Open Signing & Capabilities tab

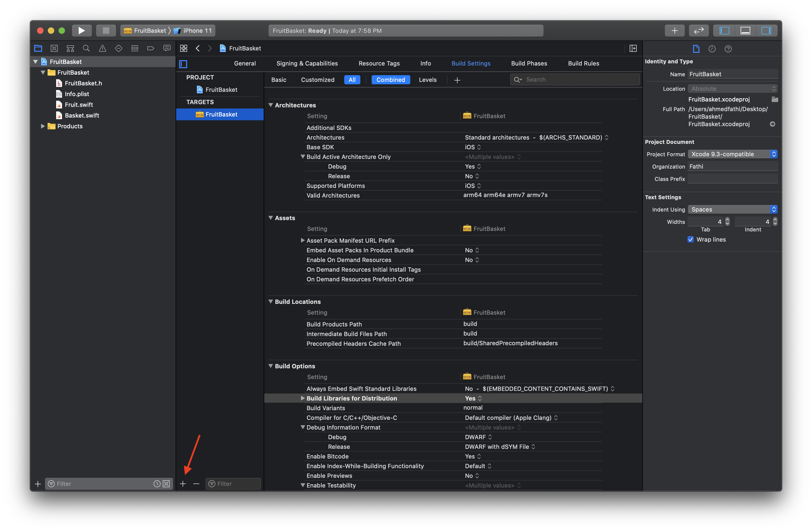point(307,63)
